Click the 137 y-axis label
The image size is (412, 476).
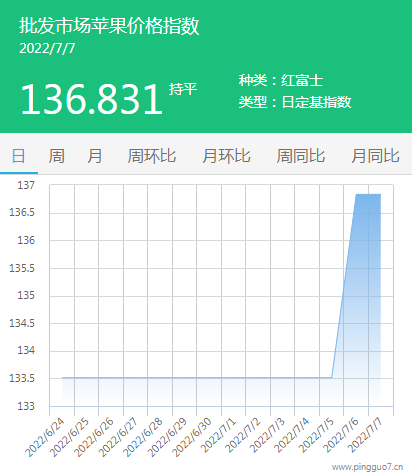coord(26,185)
